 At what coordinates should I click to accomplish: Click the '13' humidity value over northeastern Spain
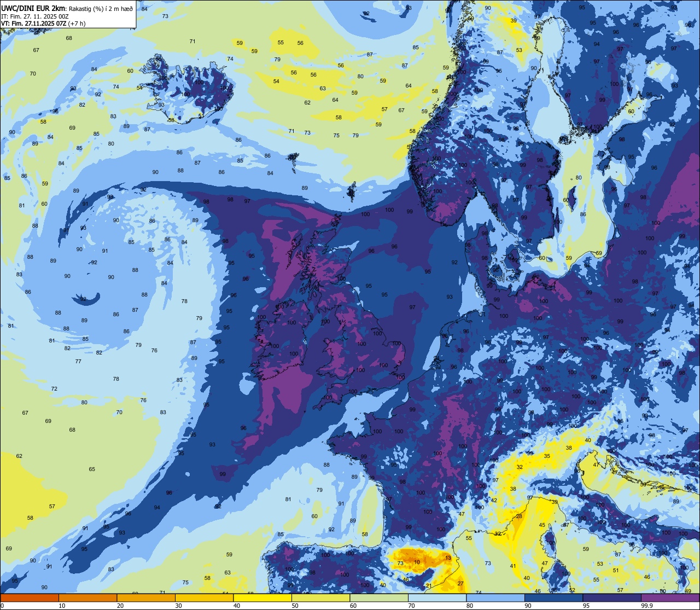[448, 558]
